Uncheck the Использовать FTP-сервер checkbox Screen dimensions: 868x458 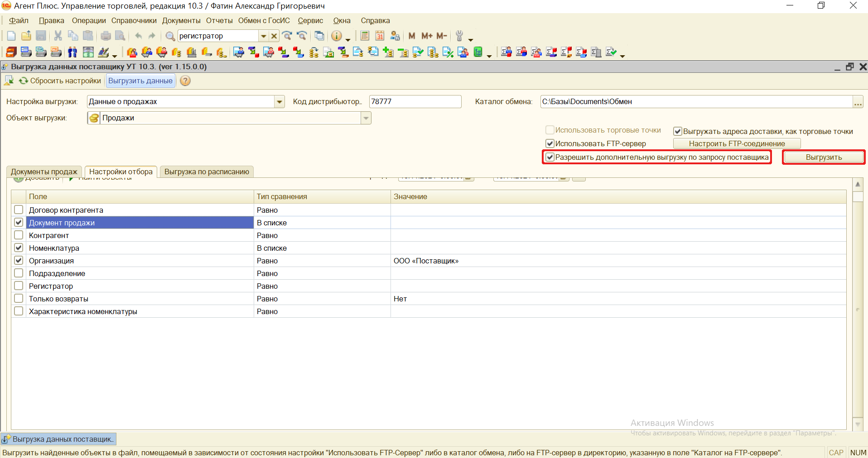point(550,143)
